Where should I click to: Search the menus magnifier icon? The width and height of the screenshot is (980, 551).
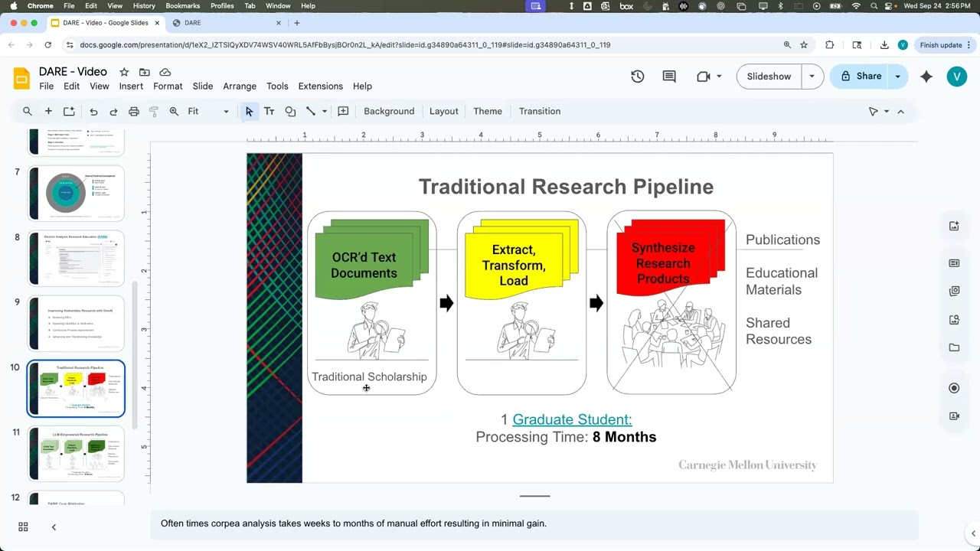28,111
